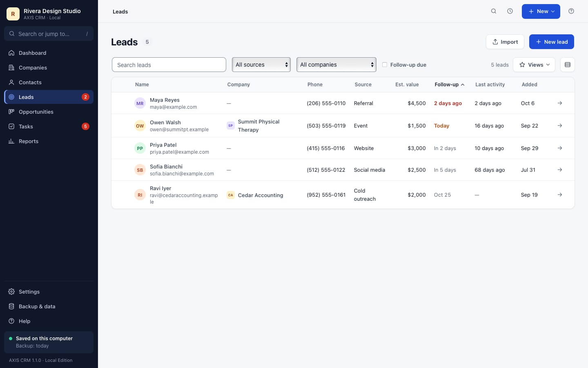Open Settings in sidebar
588x368 pixels.
49,292
